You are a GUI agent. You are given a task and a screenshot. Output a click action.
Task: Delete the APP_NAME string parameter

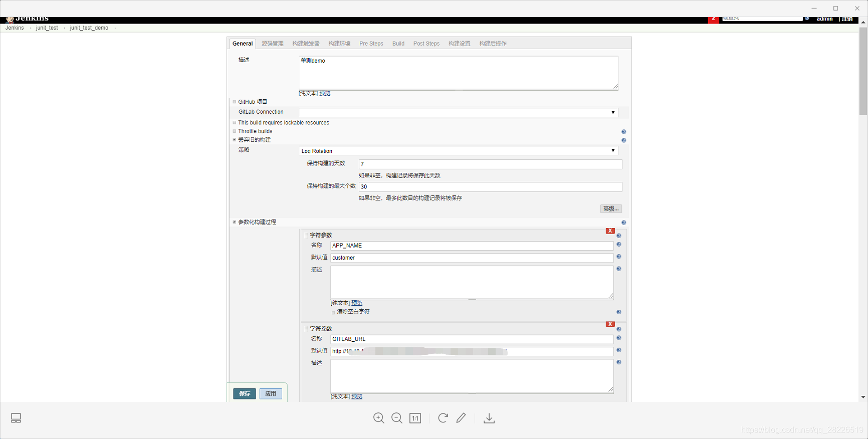click(x=610, y=231)
